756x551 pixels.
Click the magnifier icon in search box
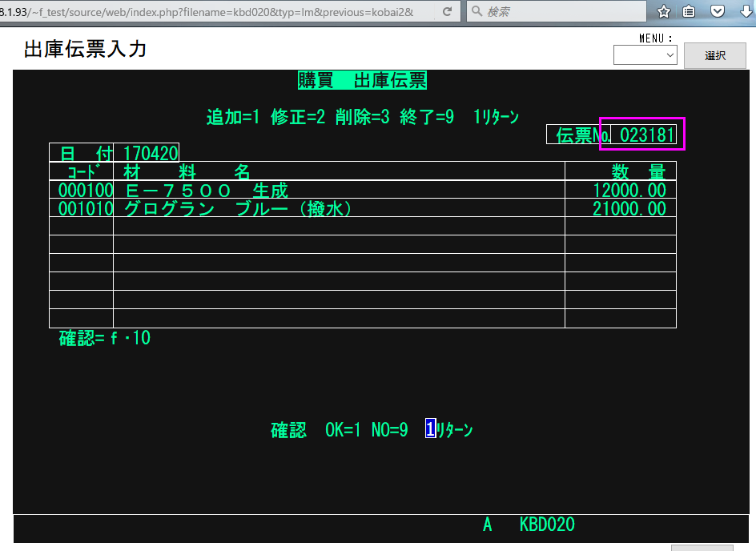click(477, 11)
